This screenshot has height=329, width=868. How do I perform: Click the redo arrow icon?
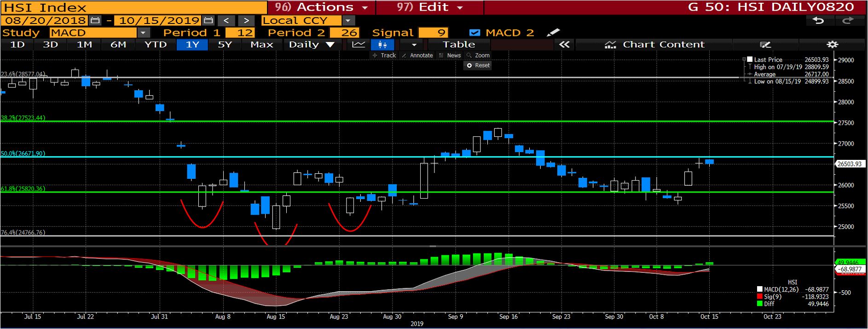click(847, 21)
